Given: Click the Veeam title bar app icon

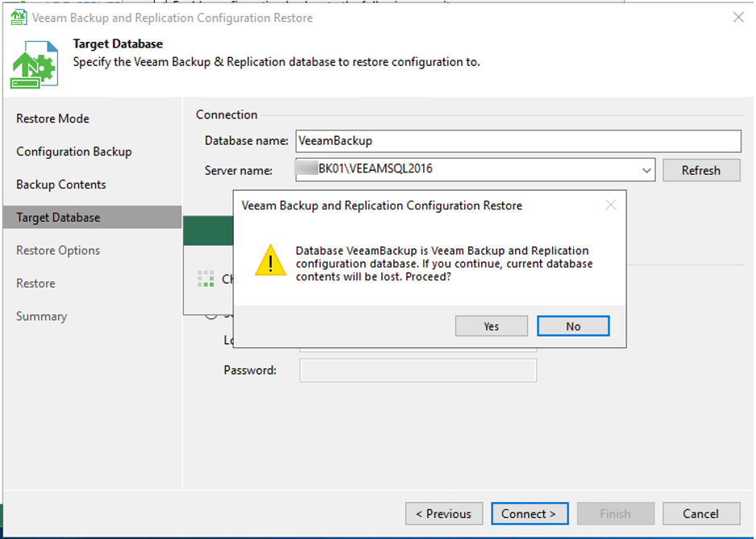Looking at the screenshot, I should point(19,18).
